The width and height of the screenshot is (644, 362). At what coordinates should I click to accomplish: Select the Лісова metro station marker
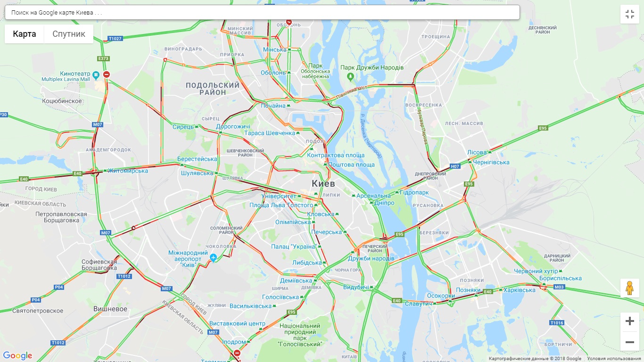tap(490, 152)
